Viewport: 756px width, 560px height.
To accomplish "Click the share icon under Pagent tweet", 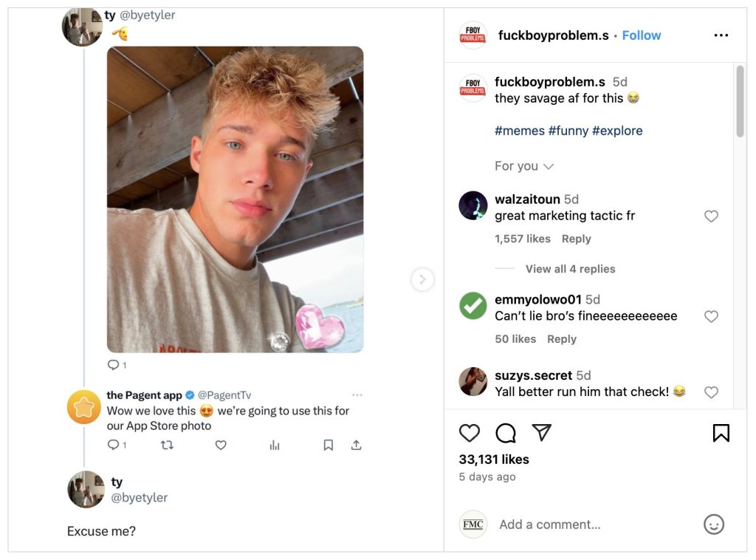I will (x=356, y=445).
